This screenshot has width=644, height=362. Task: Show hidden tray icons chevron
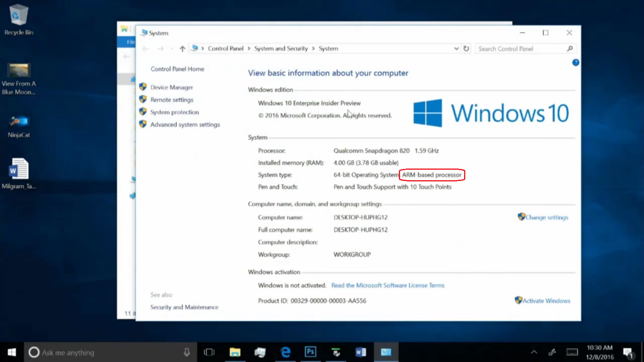[534, 352]
